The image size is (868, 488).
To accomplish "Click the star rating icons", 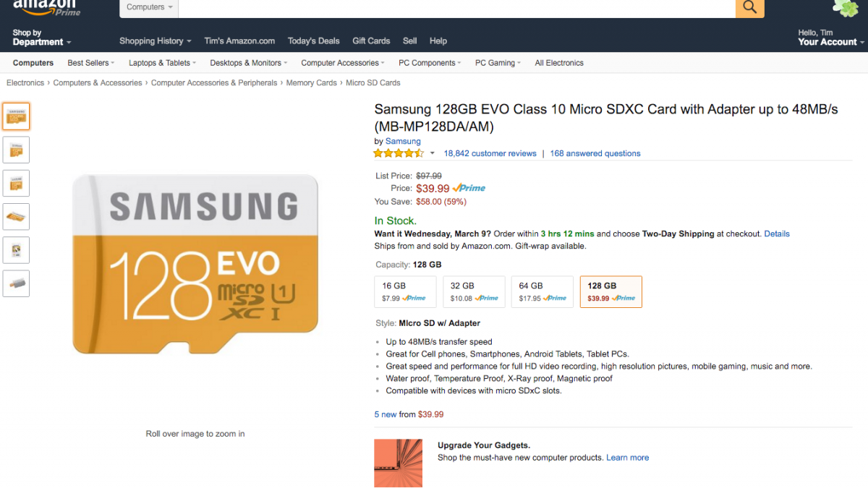I will tap(399, 153).
